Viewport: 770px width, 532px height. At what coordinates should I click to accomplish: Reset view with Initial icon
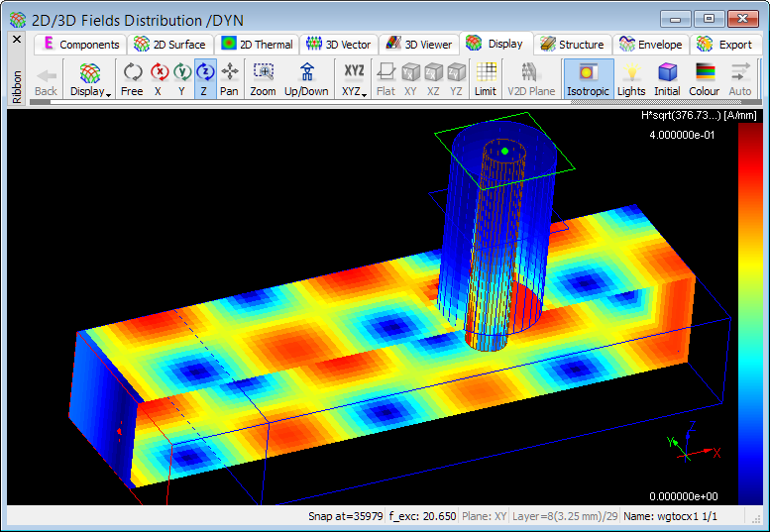667,78
